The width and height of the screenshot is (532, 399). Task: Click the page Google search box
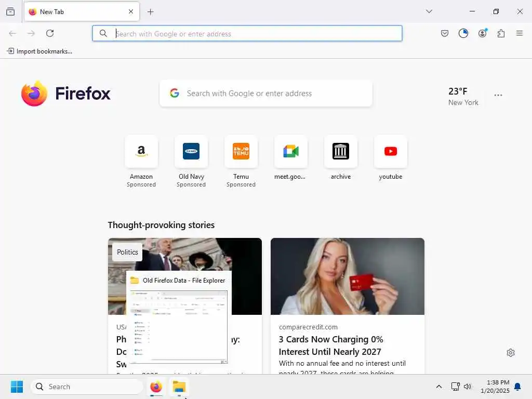coord(265,94)
